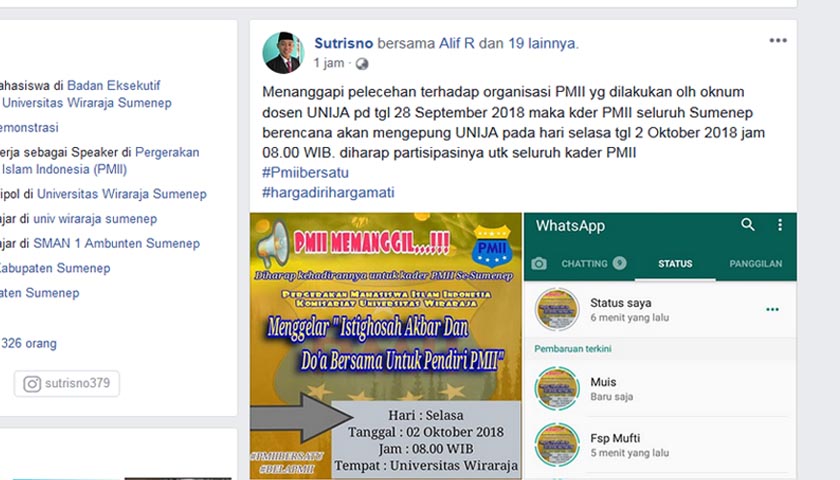Switch to the PANGGILAN tab

pyautogui.click(x=755, y=264)
